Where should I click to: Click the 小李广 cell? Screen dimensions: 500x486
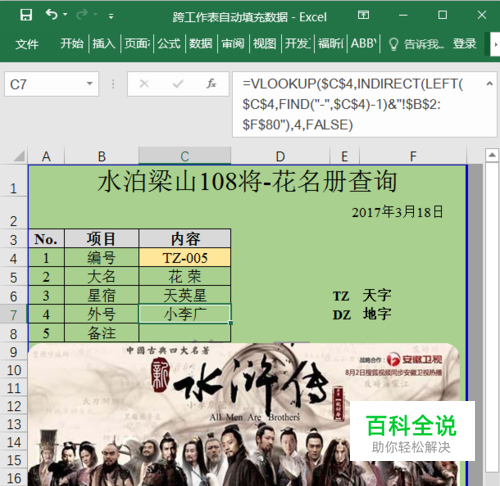[x=185, y=314]
